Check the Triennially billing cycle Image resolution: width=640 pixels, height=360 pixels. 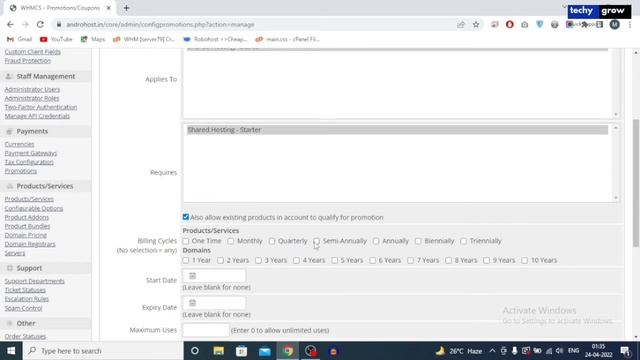[463, 241]
